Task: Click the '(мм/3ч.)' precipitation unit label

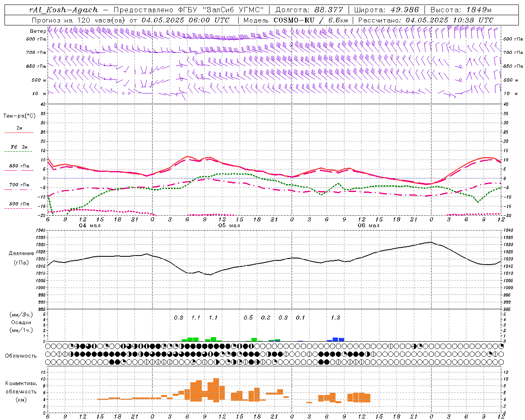Action: pyautogui.click(x=21, y=315)
